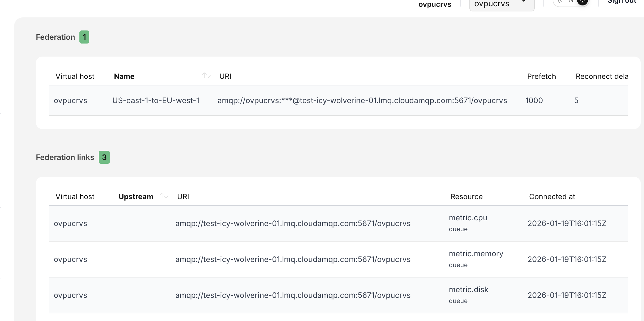Click the US-east-1-to-EU-west-1 federation upstream
Image resolution: width=644 pixels, height=321 pixels.
(156, 100)
